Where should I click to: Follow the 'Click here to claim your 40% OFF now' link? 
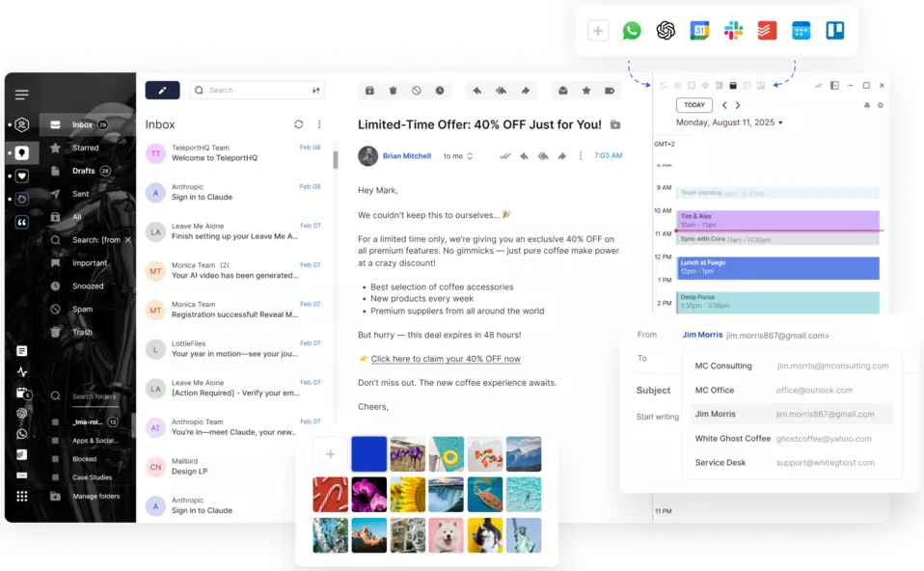(445, 359)
